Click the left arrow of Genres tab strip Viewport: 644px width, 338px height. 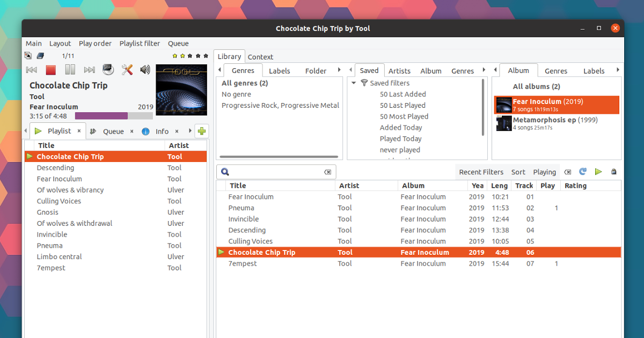tap(219, 70)
